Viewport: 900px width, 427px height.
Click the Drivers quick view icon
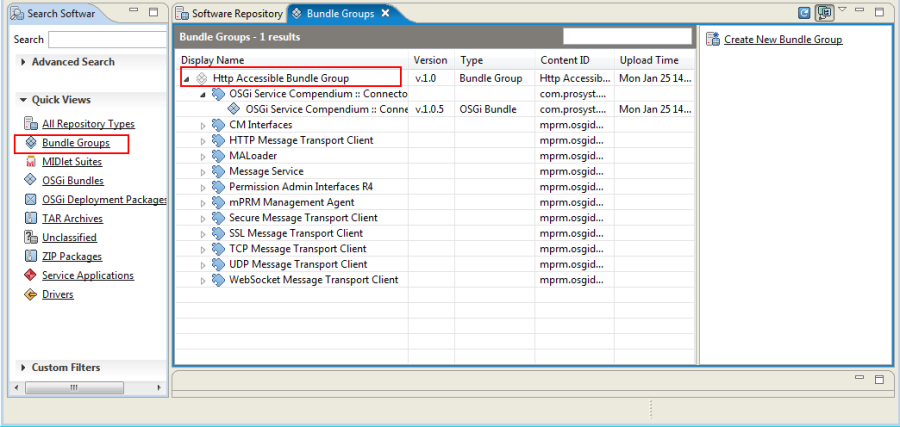(x=30, y=294)
